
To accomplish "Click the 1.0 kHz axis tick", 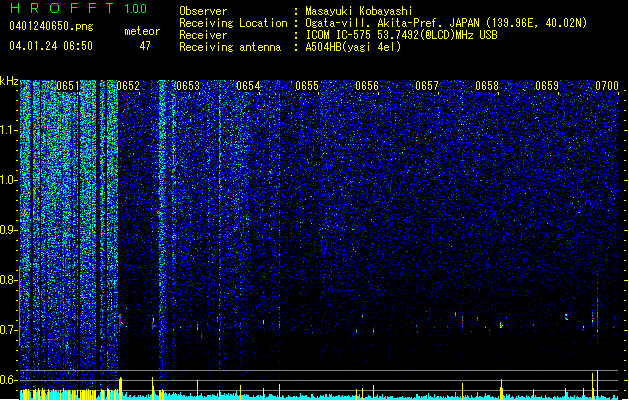I will [9, 180].
